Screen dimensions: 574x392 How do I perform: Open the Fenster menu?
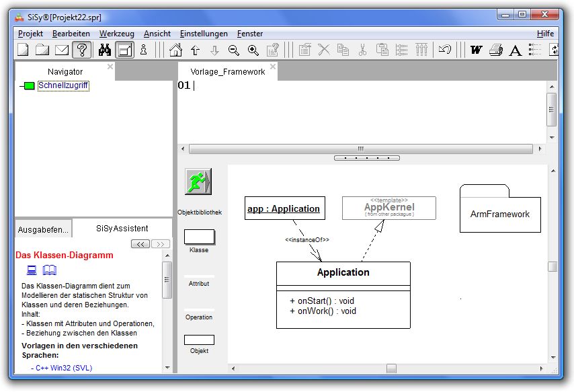[250, 34]
